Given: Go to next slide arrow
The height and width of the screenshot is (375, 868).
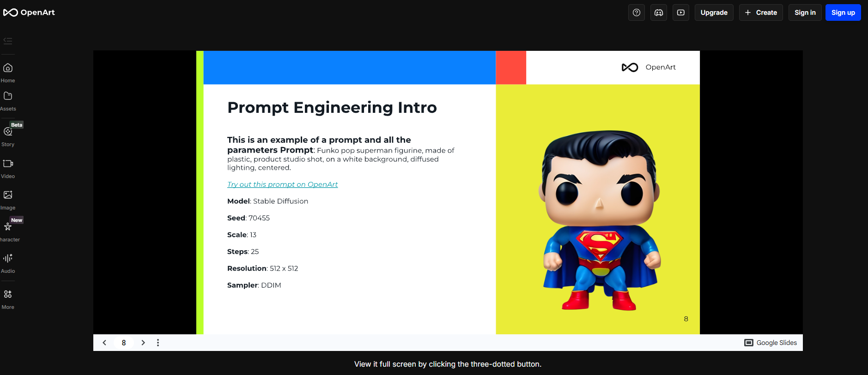Looking at the screenshot, I should [x=143, y=343].
